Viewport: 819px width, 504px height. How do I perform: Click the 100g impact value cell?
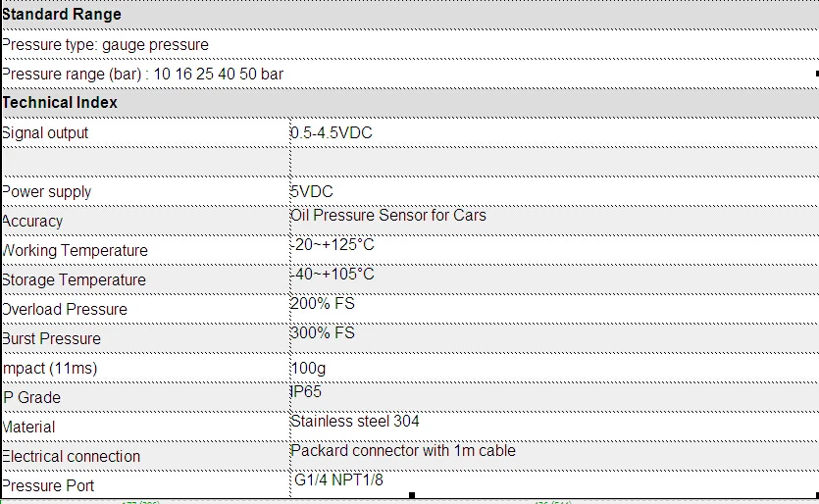[x=310, y=368]
